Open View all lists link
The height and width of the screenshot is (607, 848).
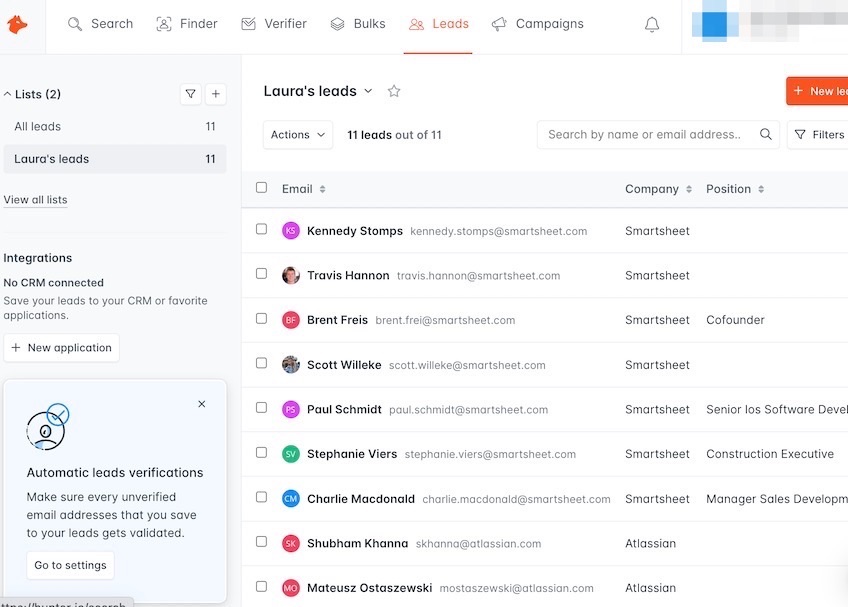click(35, 200)
